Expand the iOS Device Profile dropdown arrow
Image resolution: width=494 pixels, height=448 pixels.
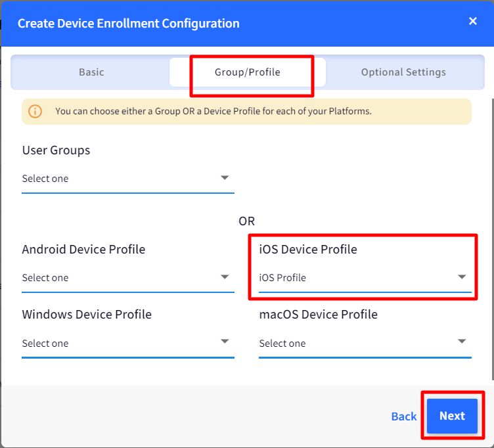pos(462,277)
